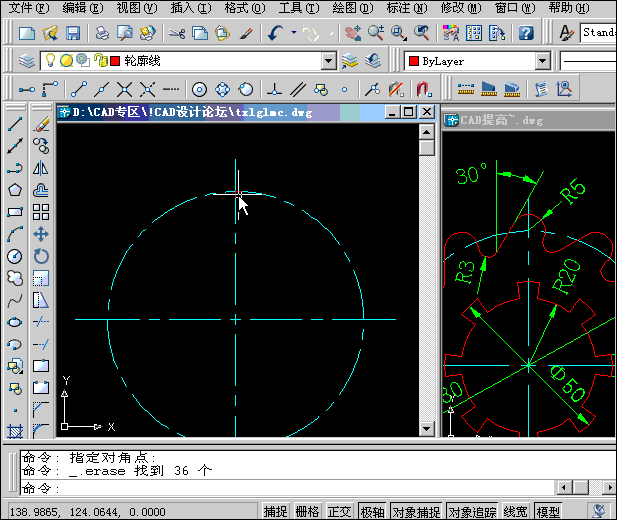The height and width of the screenshot is (520, 617).
Task: Select the Circle drawing tool
Action: (15, 256)
